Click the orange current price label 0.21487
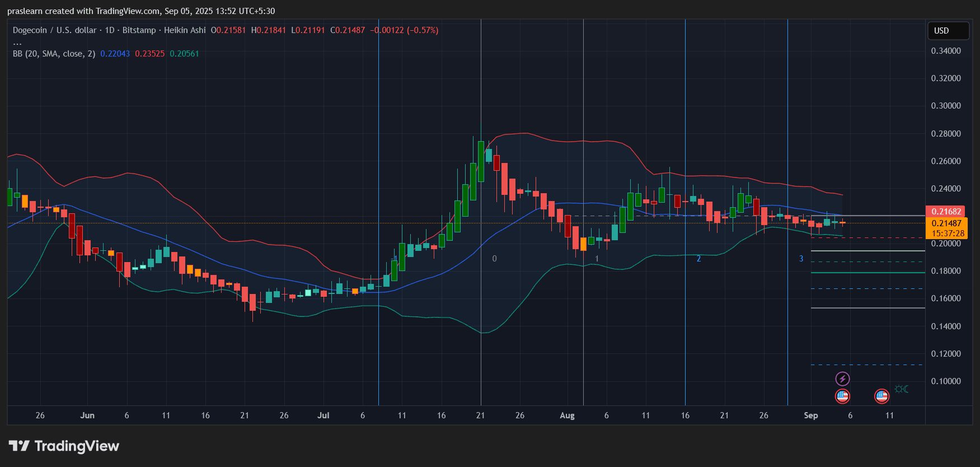This screenshot has height=467, width=980. click(945, 223)
